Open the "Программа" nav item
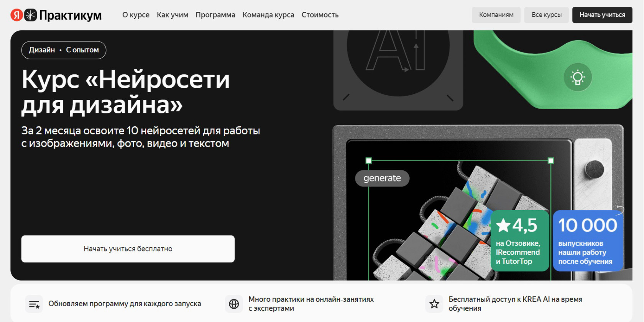 click(x=215, y=15)
